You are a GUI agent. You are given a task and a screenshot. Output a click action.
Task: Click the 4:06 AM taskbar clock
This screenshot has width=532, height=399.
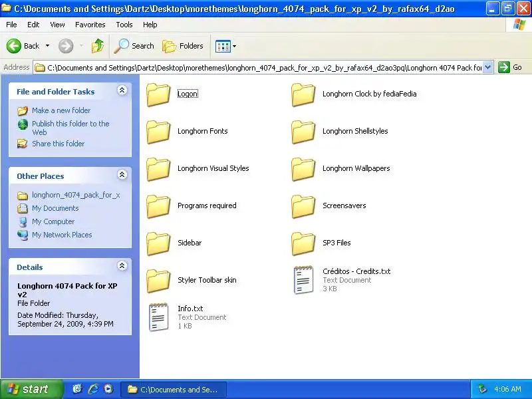(x=507, y=389)
